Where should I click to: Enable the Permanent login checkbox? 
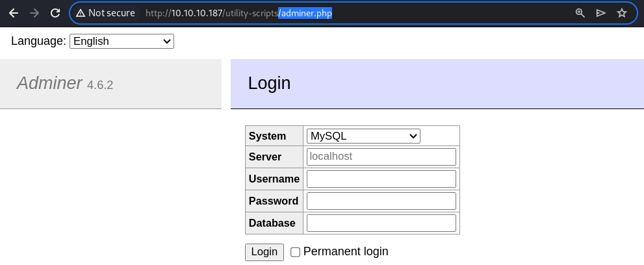(295, 252)
